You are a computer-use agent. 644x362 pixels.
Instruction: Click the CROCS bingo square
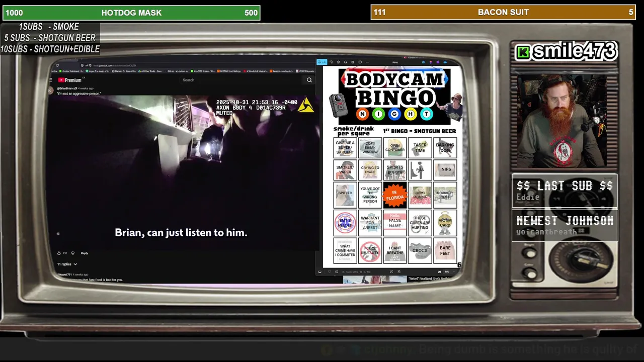tap(420, 250)
